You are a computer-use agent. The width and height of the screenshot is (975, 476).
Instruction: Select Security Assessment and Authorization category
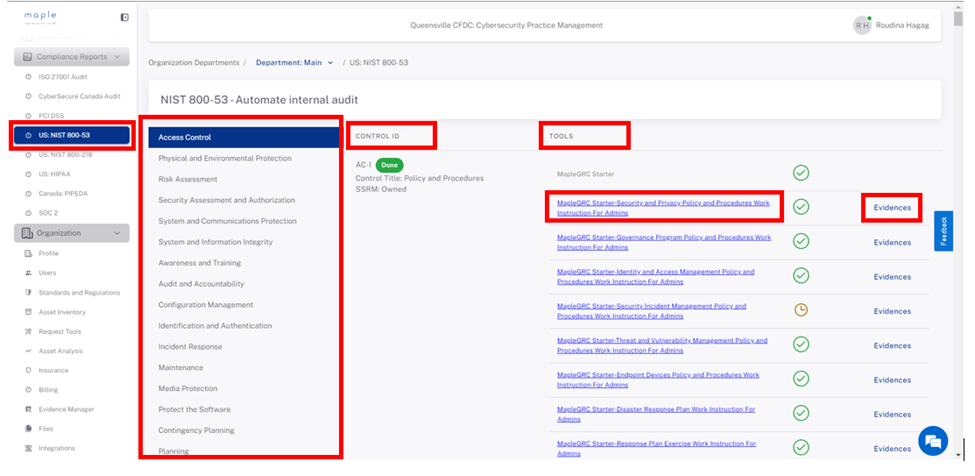[227, 200]
